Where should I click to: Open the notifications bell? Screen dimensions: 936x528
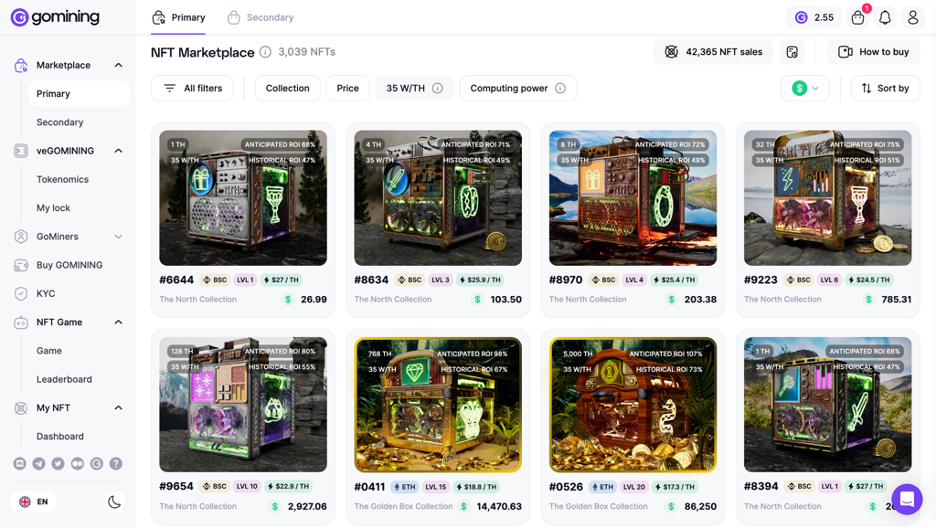[x=885, y=18]
